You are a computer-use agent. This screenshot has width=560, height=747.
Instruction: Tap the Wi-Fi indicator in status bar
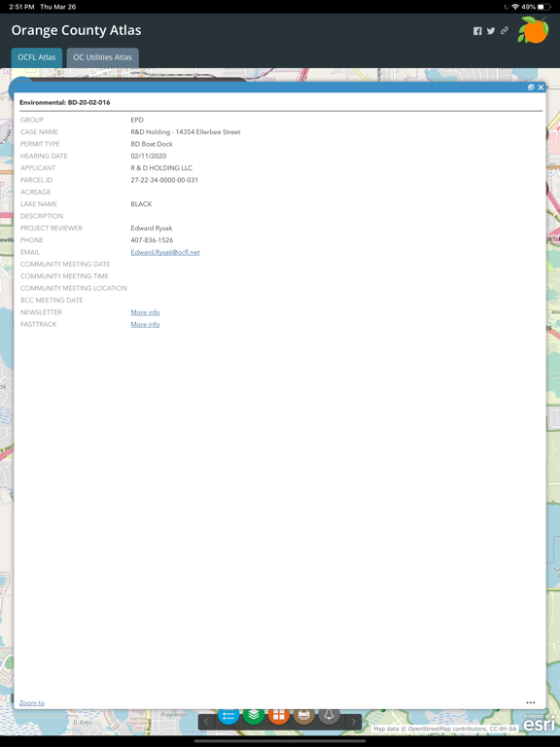coord(515,7)
